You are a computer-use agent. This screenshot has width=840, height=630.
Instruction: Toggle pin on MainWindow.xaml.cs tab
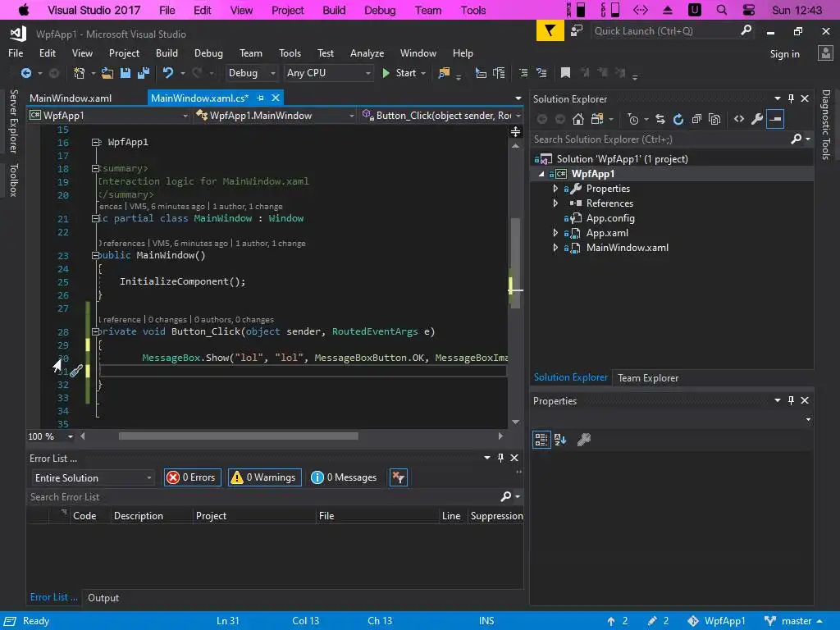pyautogui.click(x=260, y=98)
